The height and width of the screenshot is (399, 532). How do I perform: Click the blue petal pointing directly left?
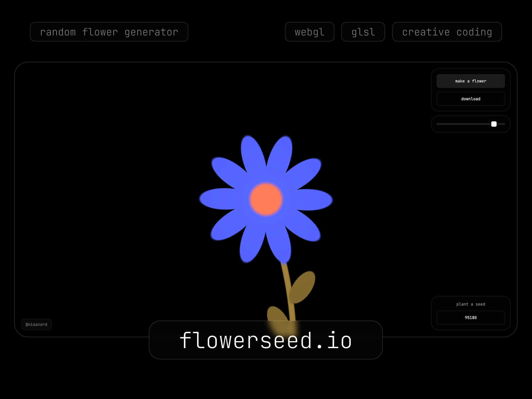point(219,199)
